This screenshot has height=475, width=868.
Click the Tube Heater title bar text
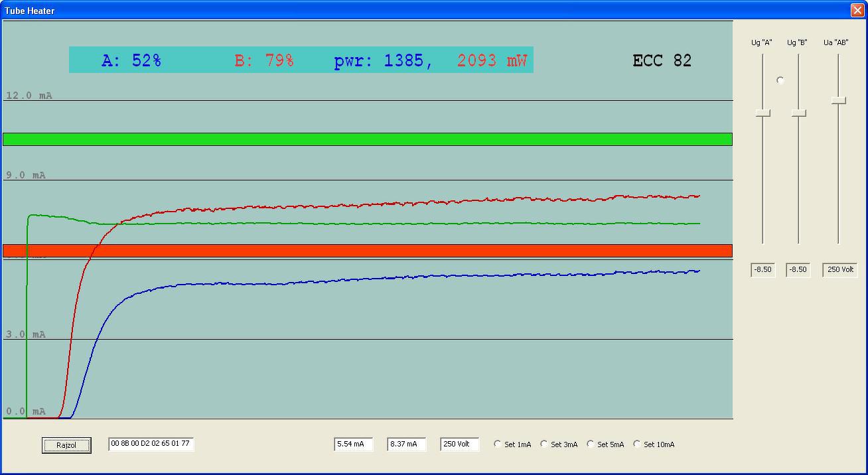tap(30, 11)
